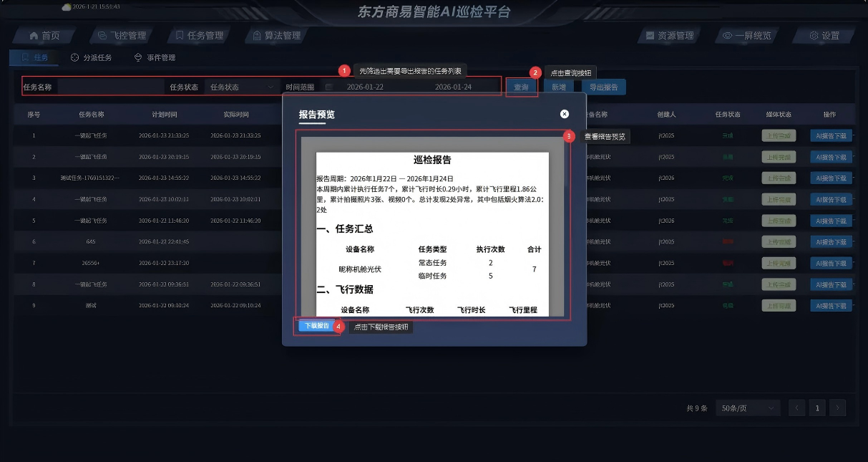This screenshot has height=462, width=868.
Task: Open the 任务状态 dropdown
Action: tap(242, 87)
